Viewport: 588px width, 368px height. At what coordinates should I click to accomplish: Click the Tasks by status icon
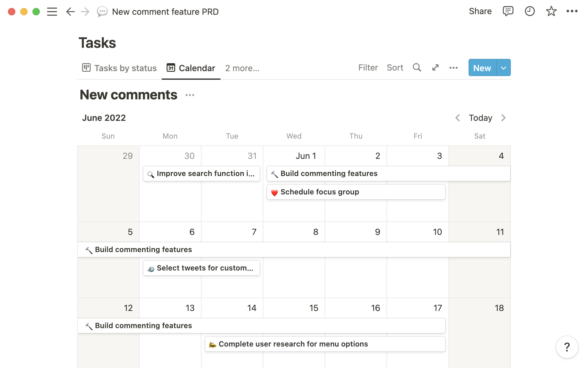[x=86, y=68]
